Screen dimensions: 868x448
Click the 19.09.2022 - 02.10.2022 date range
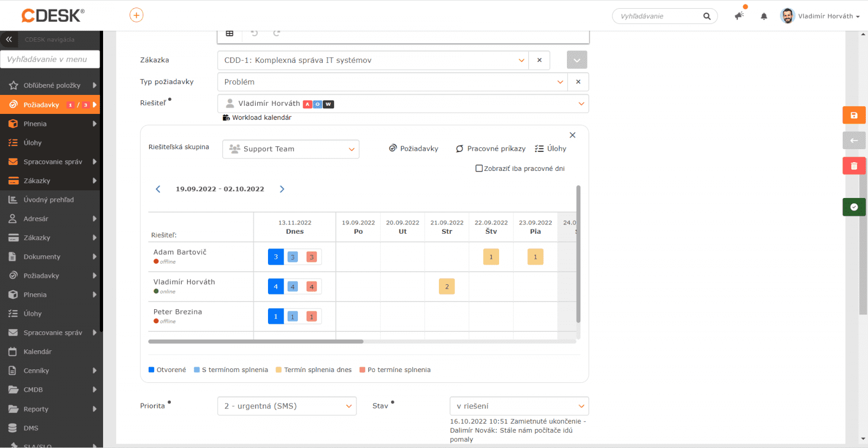pos(220,189)
